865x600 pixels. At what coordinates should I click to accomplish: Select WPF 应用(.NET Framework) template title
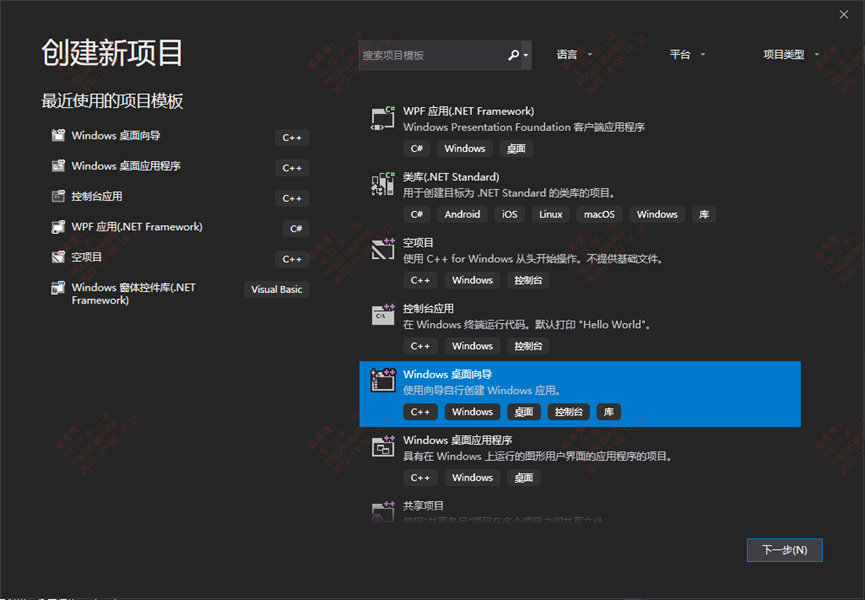[468, 111]
